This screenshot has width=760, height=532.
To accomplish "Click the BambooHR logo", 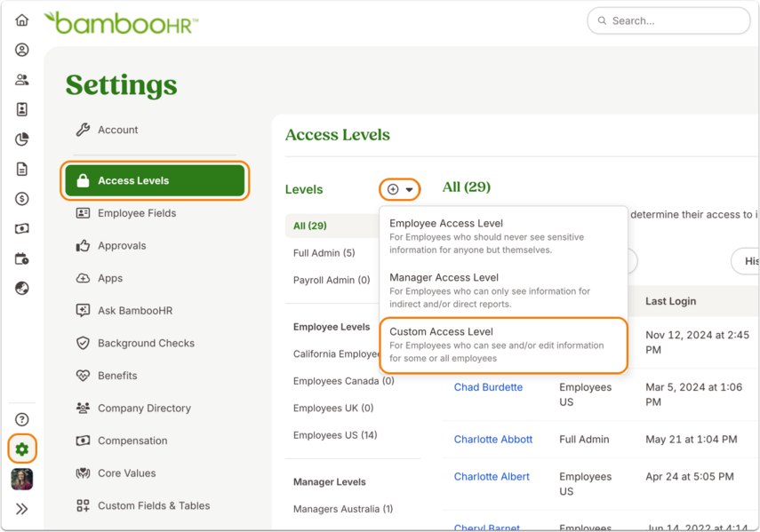I will pos(121,23).
